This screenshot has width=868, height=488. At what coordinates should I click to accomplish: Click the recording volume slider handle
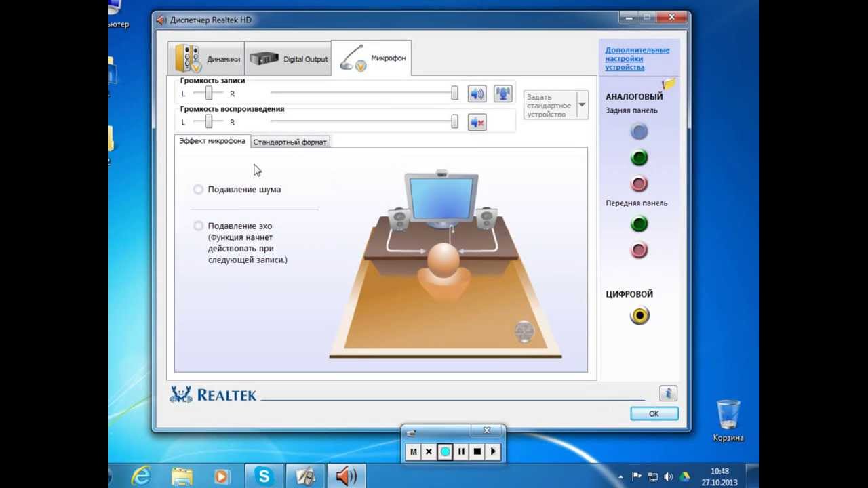454,94
